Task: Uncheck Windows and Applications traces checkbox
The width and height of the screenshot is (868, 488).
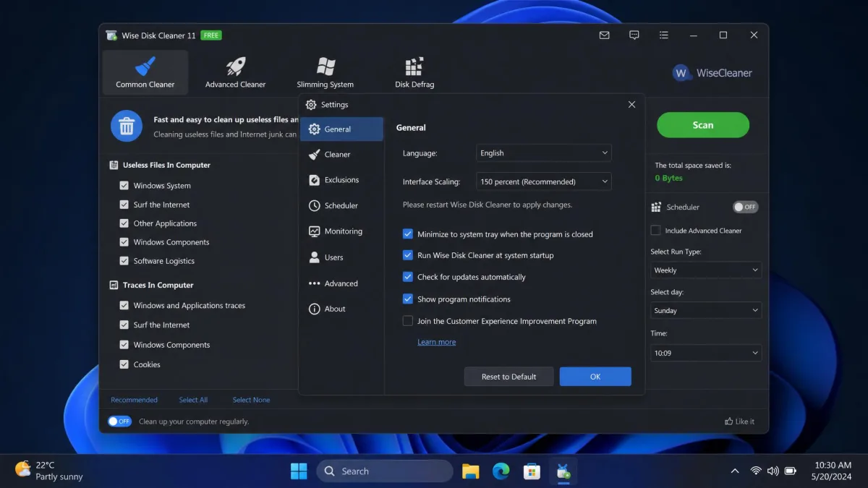Action: 124,306
